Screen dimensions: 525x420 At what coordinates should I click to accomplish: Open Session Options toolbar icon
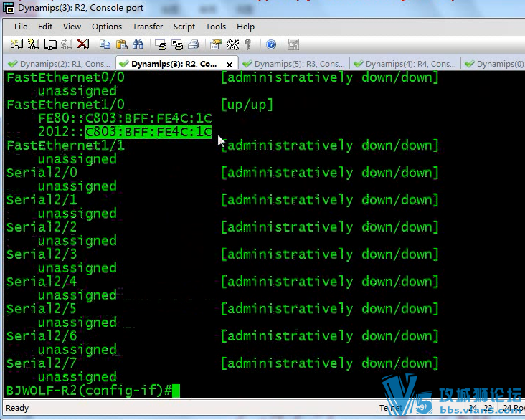click(216, 44)
